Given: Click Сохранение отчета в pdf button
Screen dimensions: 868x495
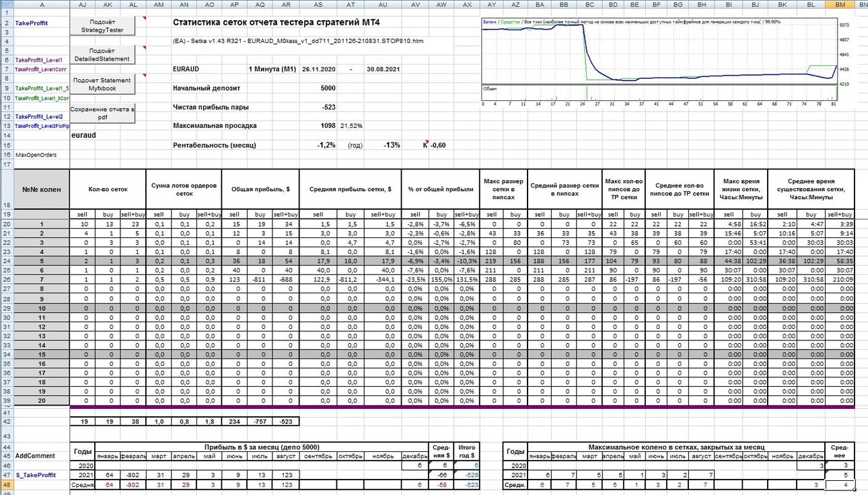Looking at the screenshot, I should coord(103,113).
